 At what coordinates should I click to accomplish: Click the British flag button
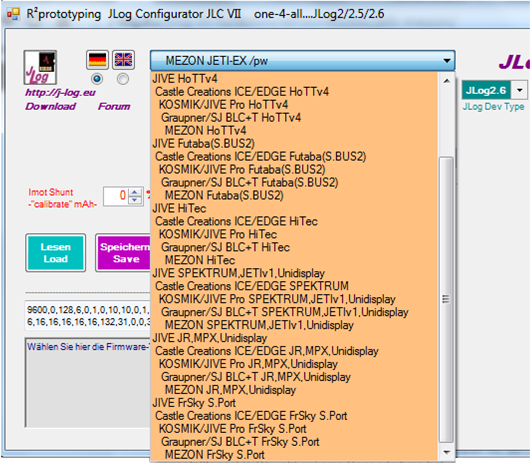coord(124,60)
